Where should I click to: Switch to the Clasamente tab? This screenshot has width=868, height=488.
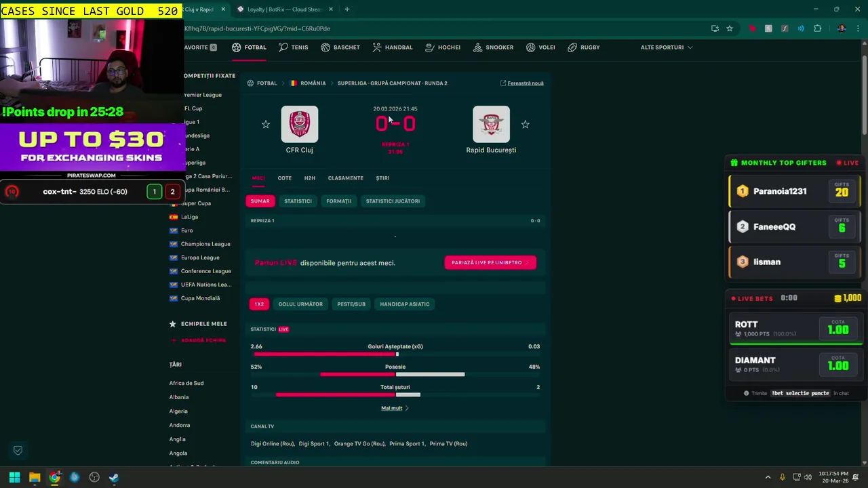[345, 178]
